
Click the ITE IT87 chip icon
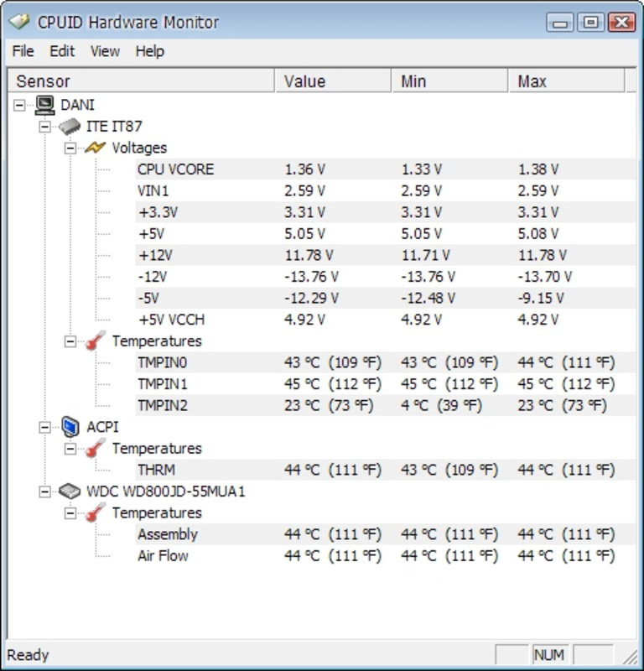point(70,127)
